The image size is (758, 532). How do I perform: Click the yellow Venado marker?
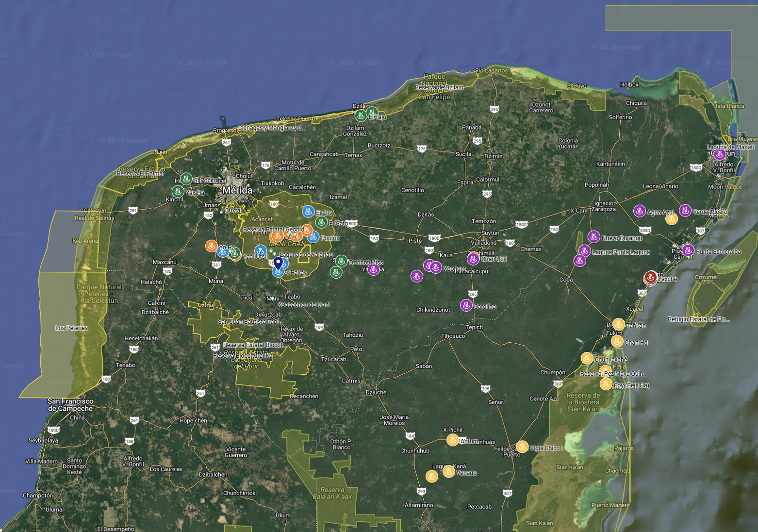coord(449,472)
